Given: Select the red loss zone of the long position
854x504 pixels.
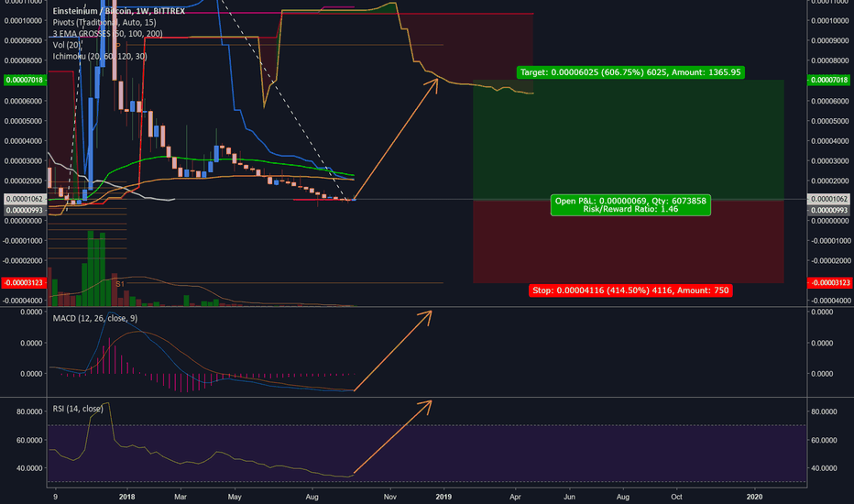Looking at the screenshot, I should (x=628, y=241).
